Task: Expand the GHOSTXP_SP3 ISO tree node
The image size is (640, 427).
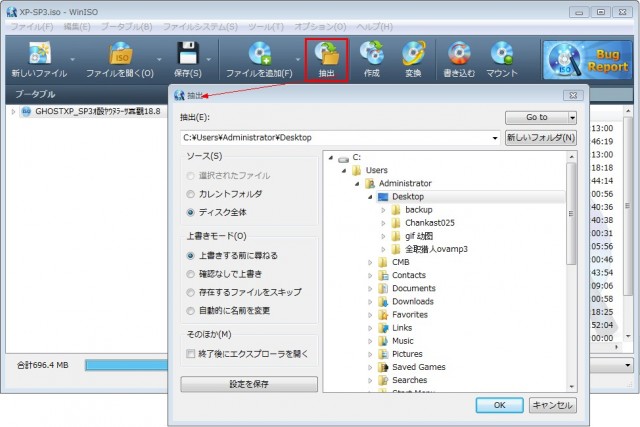Action: [x=13, y=111]
